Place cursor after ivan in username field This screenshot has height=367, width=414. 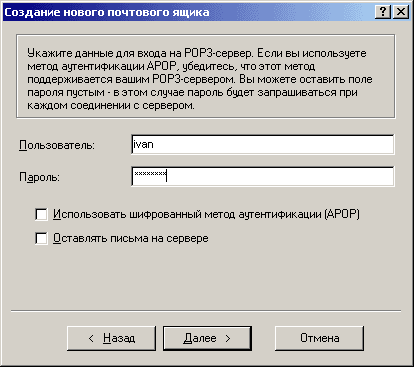click(154, 144)
